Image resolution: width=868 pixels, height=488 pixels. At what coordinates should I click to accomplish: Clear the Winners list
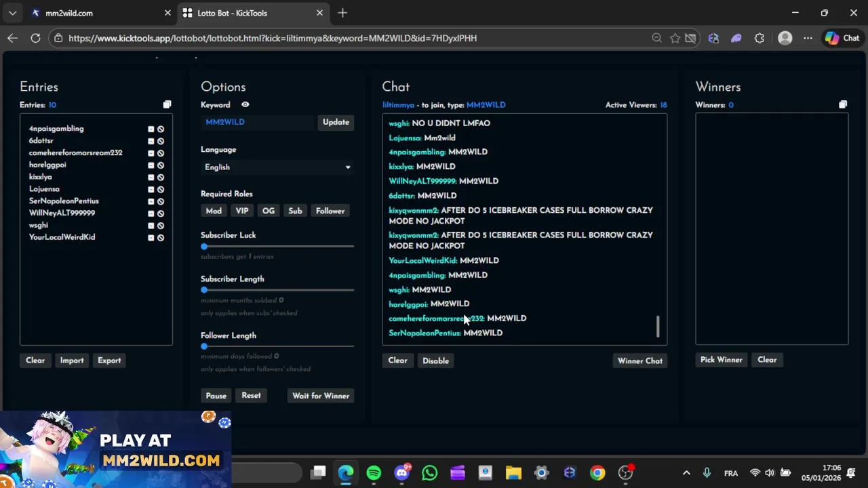coord(767,360)
